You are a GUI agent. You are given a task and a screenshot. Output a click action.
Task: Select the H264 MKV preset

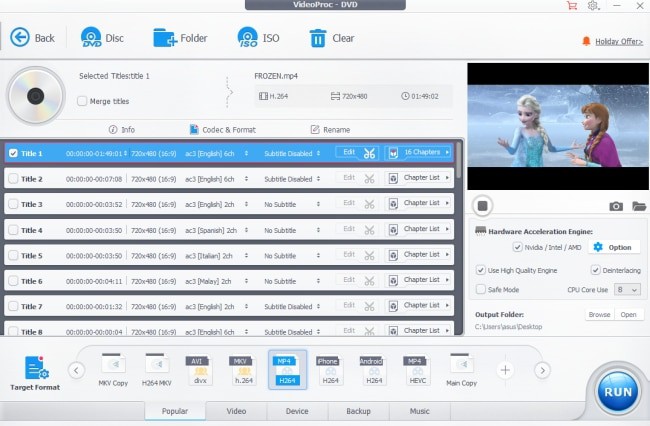pyautogui.click(x=156, y=370)
